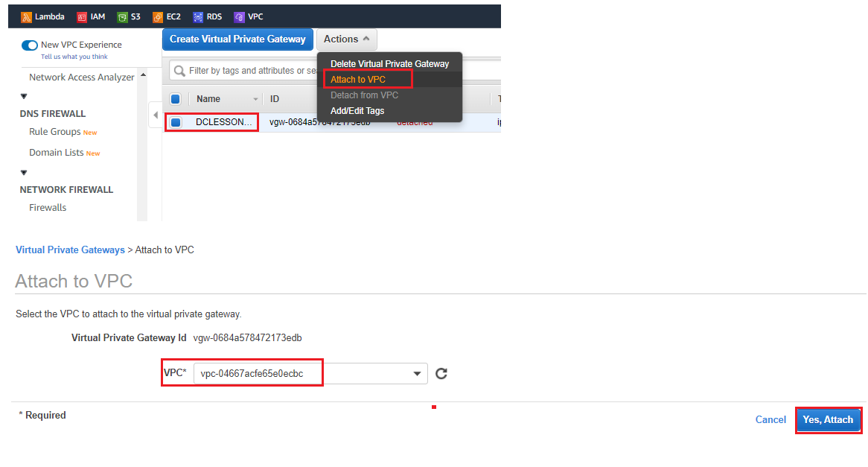Toggle the New VPC Experience switch
868x467 pixels.
[x=29, y=45]
